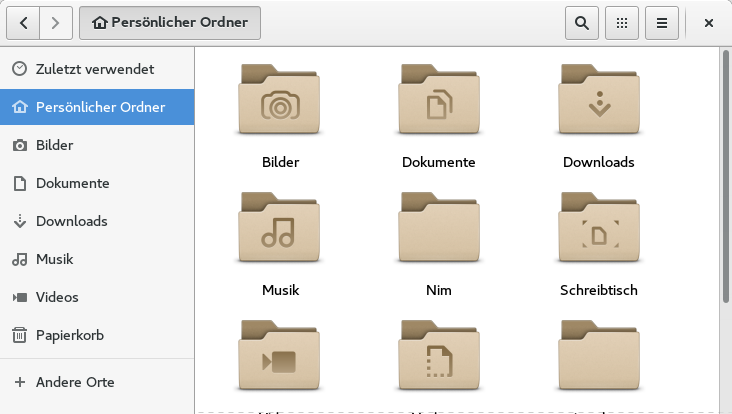The width and height of the screenshot is (732, 414).
Task: Select Bilder in the sidebar
Action: [x=55, y=145]
